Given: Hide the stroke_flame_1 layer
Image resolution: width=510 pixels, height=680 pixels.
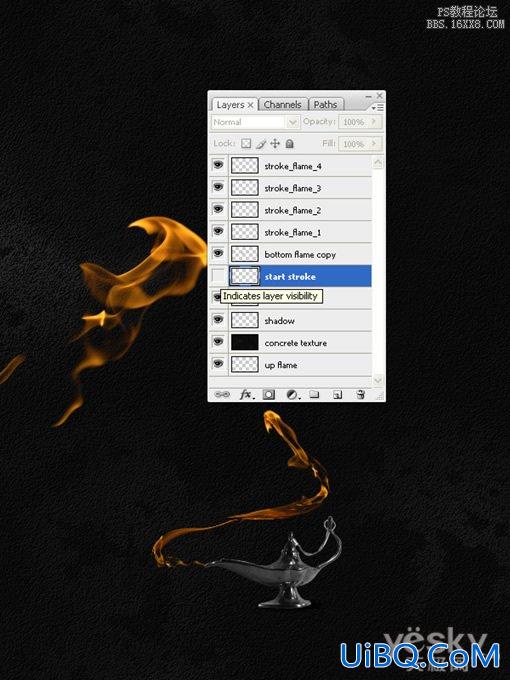Looking at the screenshot, I should 218,231.
